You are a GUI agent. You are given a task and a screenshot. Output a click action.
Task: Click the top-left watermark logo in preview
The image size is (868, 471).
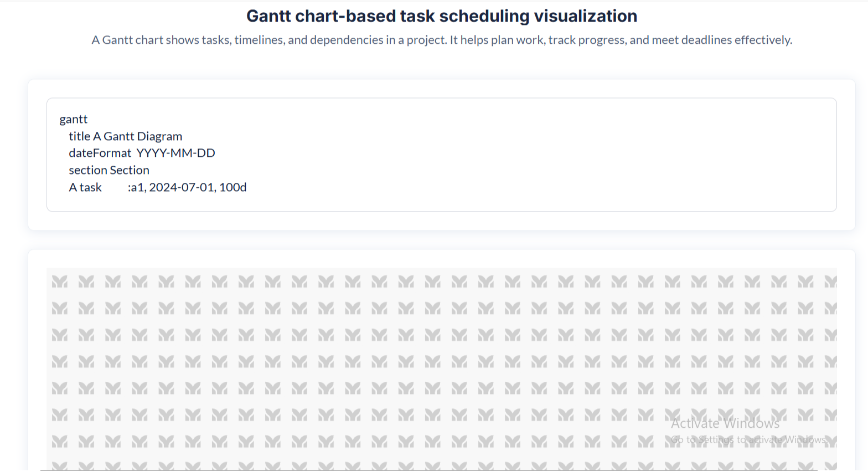[x=60, y=282]
